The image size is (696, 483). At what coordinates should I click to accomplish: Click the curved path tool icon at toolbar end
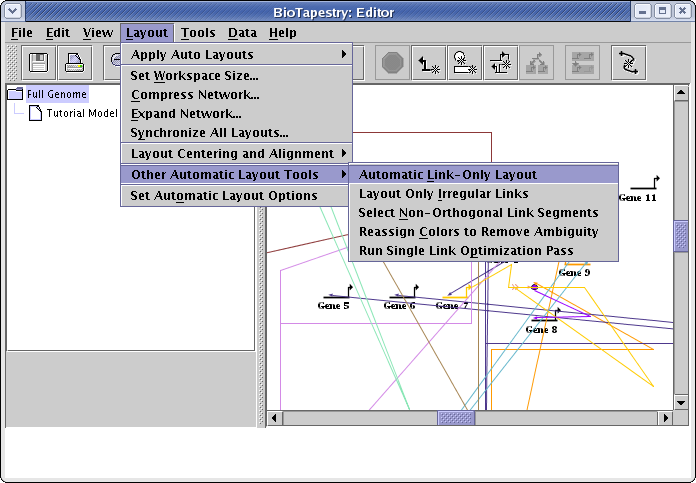pos(629,63)
